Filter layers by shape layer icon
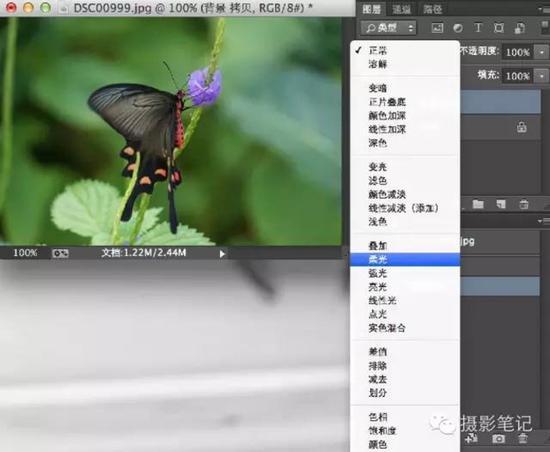This screenshot has width=550, height=452. tap(499, 28)
